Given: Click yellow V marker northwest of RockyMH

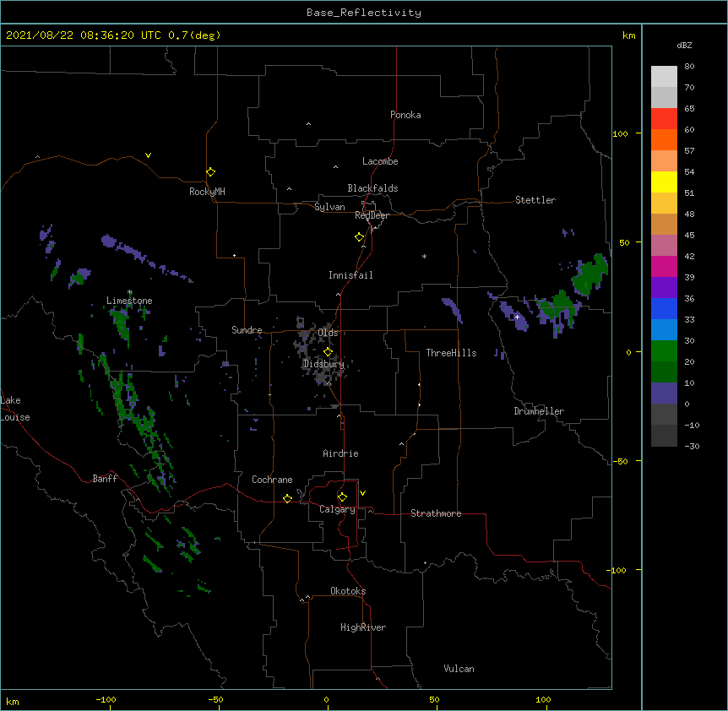Looking at the screenshot, I should pyautogui.click(x=148, y=155).
